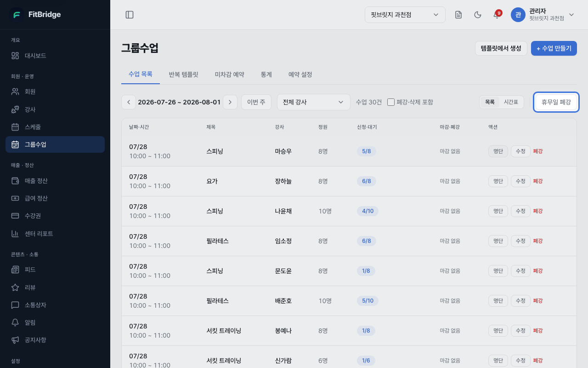Select the 수업 목록 tab

141,74
